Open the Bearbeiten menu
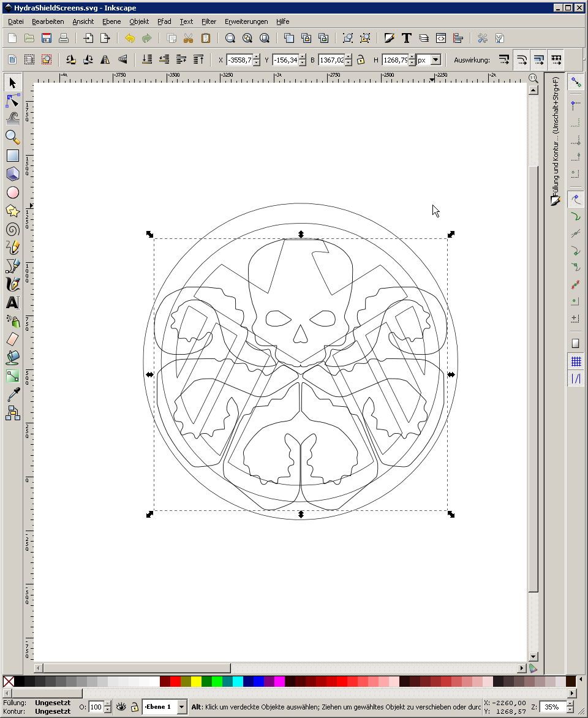The width and height of the screenshot is (588, 718). [48, 21]
